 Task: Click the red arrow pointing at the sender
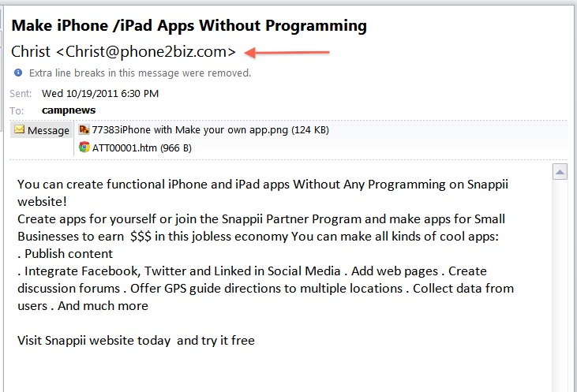coord(287,53)
